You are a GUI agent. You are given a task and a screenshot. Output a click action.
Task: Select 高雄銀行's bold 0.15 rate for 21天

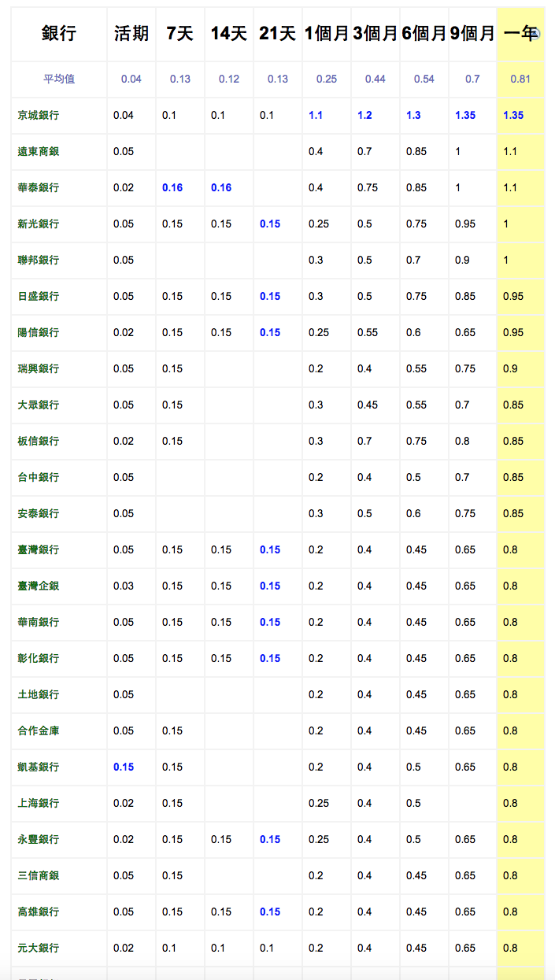[270, 912]
